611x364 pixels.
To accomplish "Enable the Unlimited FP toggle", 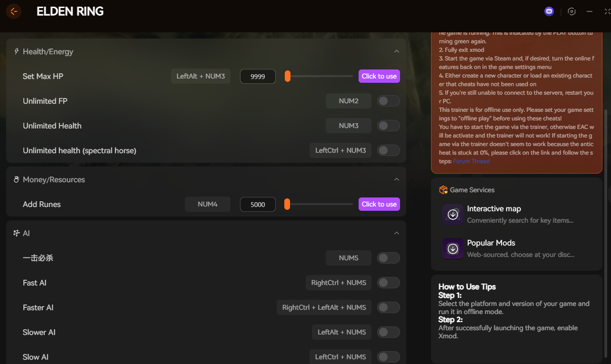I will pos(388,101).
